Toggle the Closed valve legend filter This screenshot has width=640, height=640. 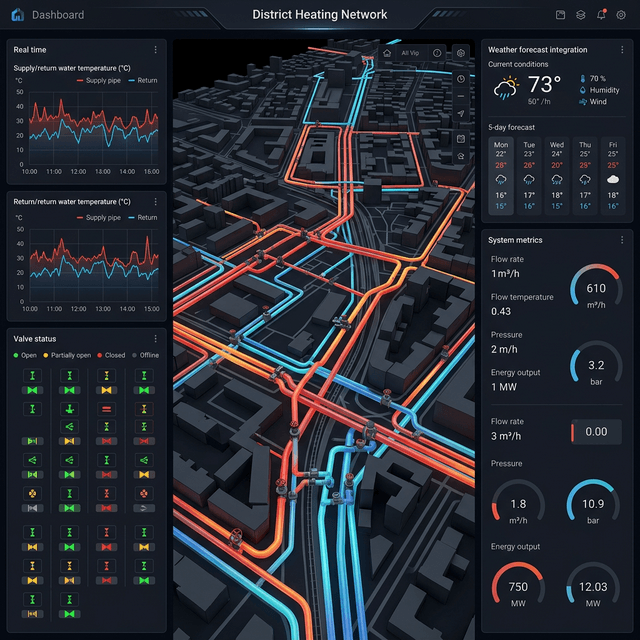(111, 355)
